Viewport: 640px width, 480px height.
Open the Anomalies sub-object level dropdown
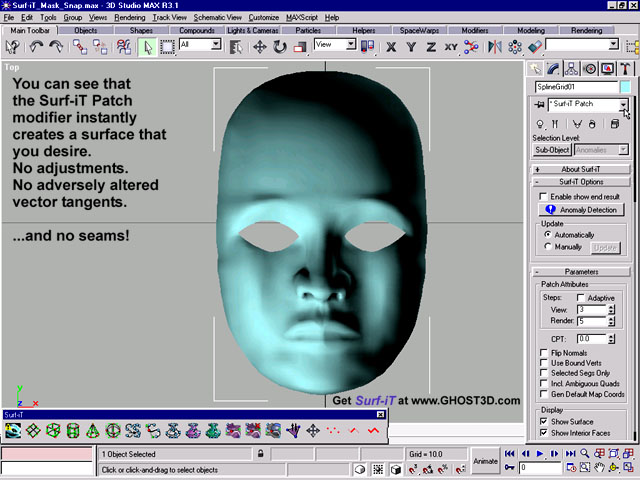coord(623,150)
